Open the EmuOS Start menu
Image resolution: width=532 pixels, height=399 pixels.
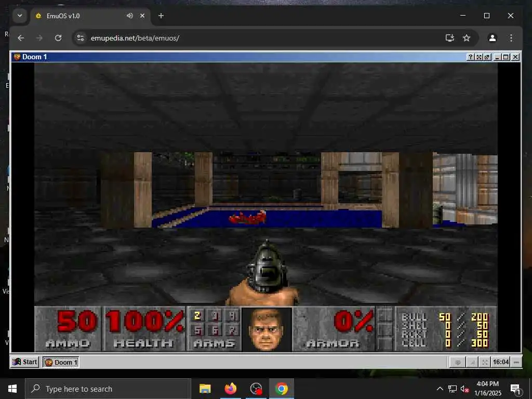tap(25, 362)
